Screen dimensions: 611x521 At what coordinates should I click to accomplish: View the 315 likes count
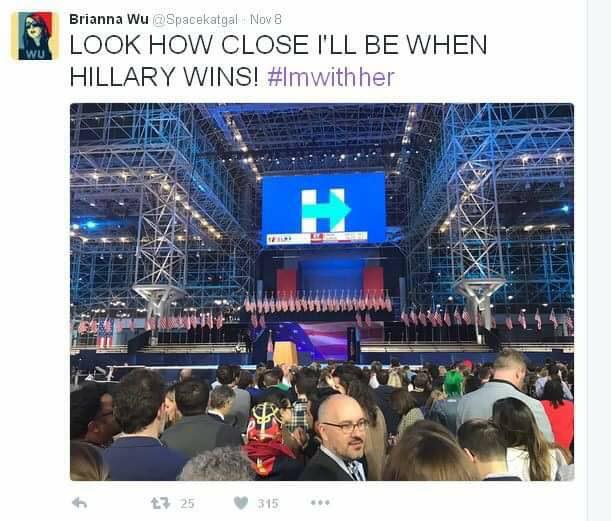268,503
